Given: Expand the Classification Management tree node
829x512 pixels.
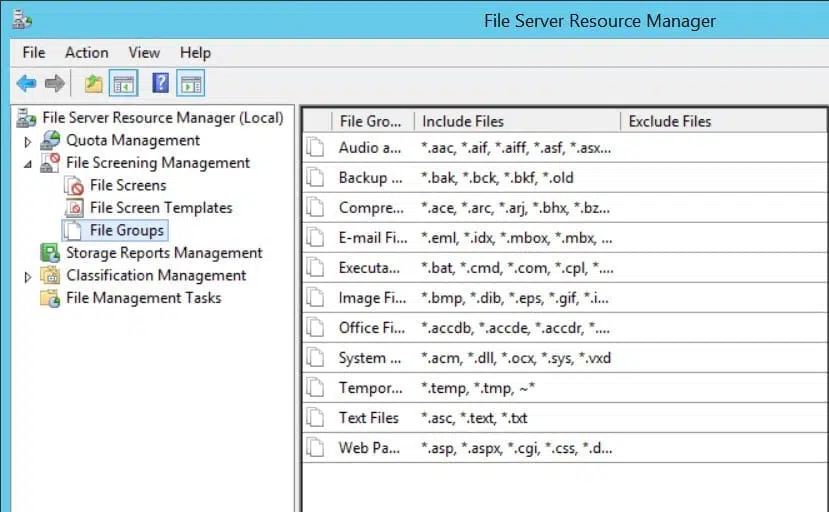Looking at the screenshot, I should click(28, 277).
